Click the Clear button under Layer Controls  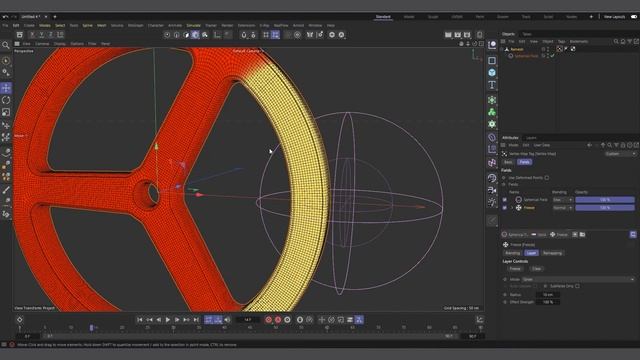pos(536,269)
